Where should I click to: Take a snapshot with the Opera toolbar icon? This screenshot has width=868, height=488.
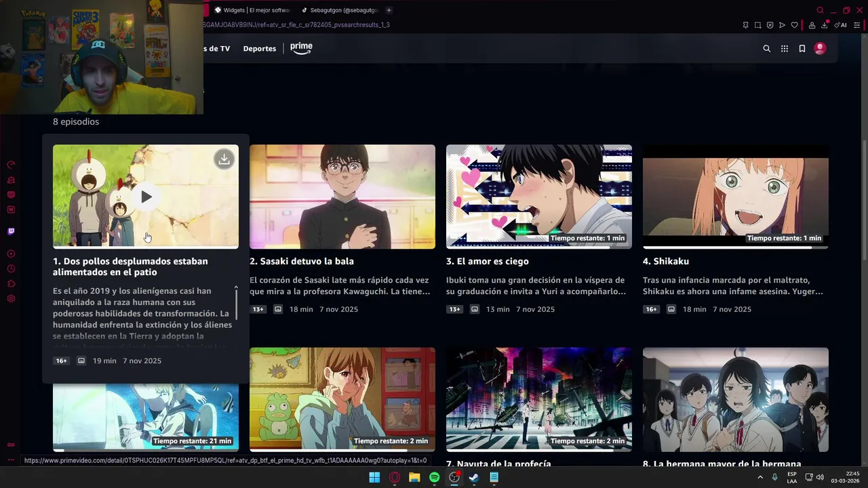pyautogui.click(x=758, y=25)
